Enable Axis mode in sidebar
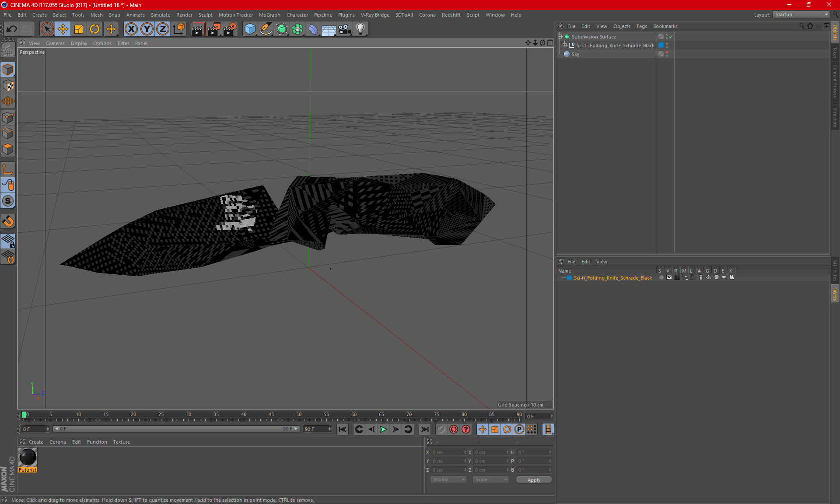 point(8,169)
